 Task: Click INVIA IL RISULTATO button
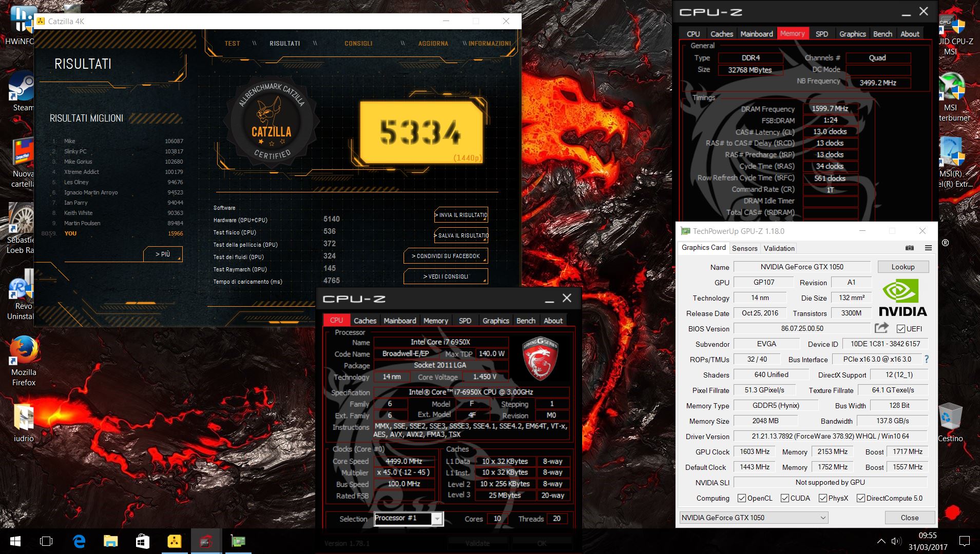point(461,215)
